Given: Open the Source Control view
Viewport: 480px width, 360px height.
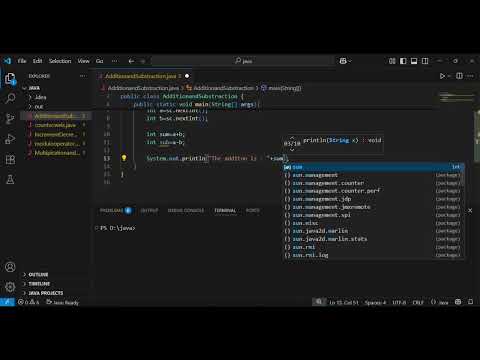Looking at the screenshot, I should click(10, 119).
